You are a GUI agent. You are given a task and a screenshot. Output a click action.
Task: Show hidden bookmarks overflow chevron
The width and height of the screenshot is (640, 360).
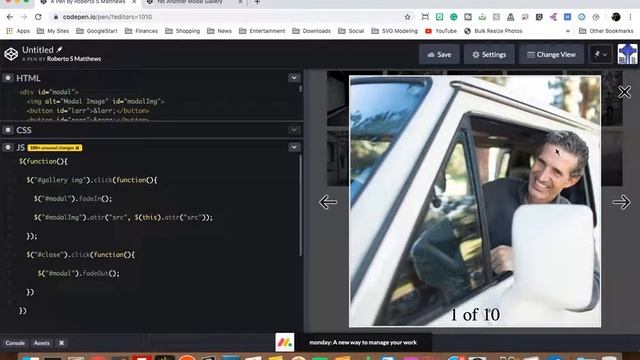[567, 31]
